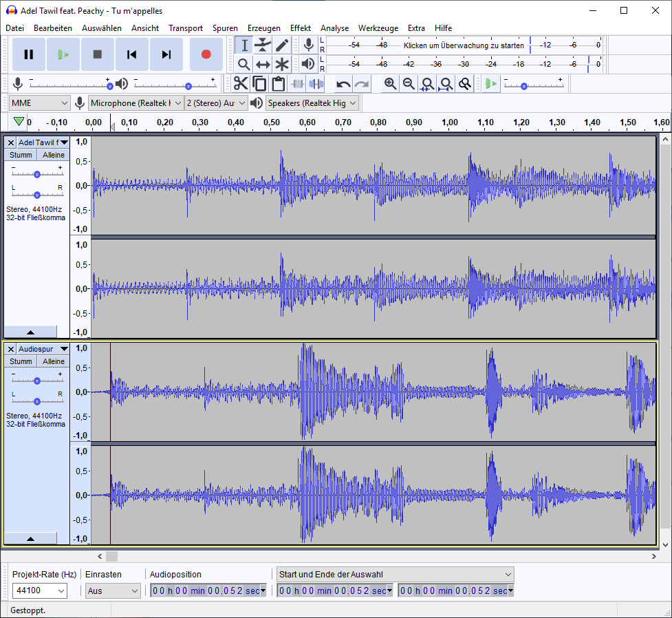The image size is (672, 618).
Task: Click the Zoom In magnifier icon
Action: (x=390, y=84)
